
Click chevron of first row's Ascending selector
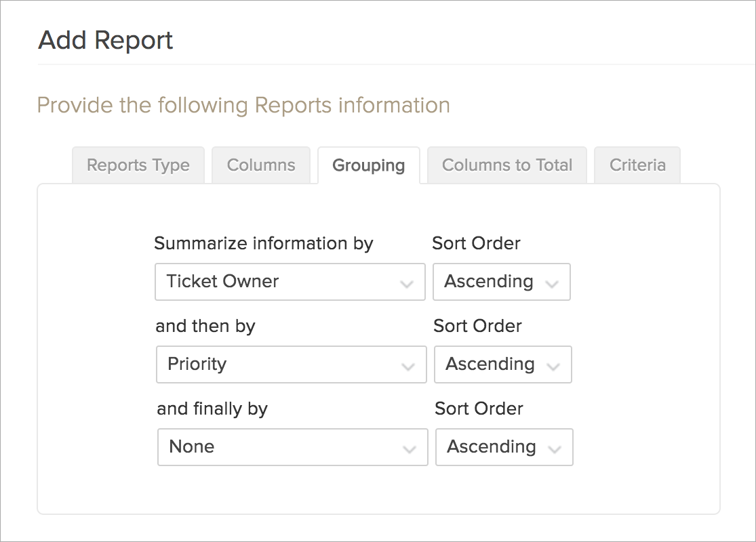coord(552,284)
